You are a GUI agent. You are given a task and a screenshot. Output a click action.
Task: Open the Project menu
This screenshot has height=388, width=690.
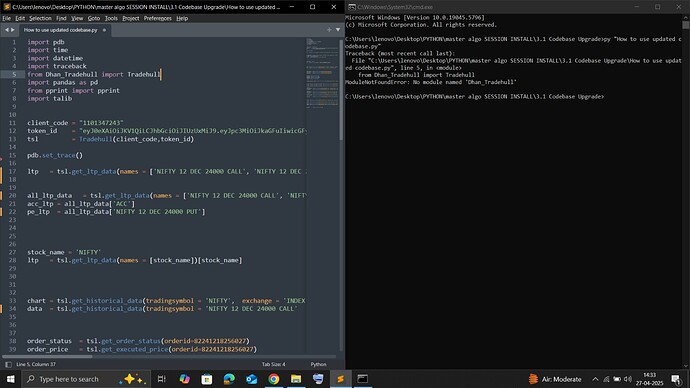(x=131, y=18)
